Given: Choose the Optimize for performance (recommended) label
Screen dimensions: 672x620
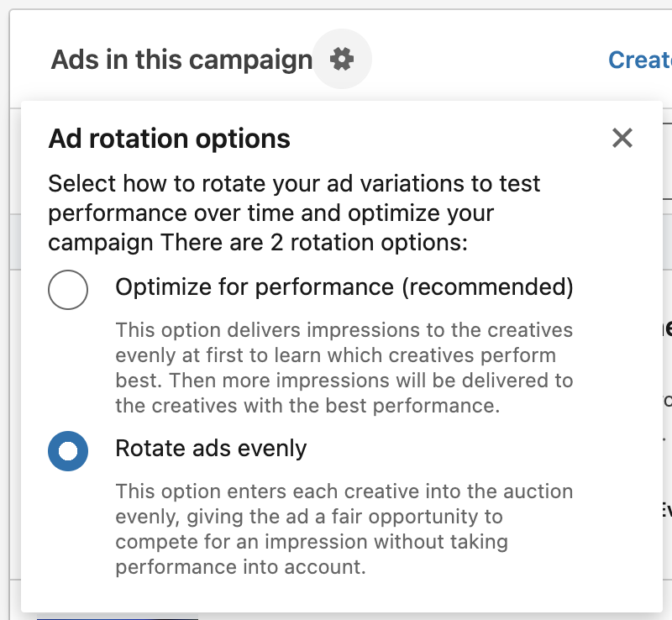Looking at the screenshot, I should click(x=344, y=286).
